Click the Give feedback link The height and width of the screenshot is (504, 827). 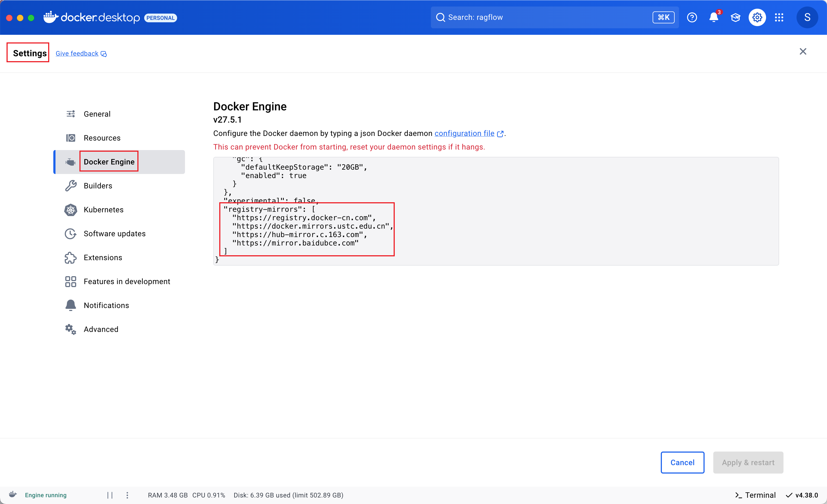tap(77, 54)
